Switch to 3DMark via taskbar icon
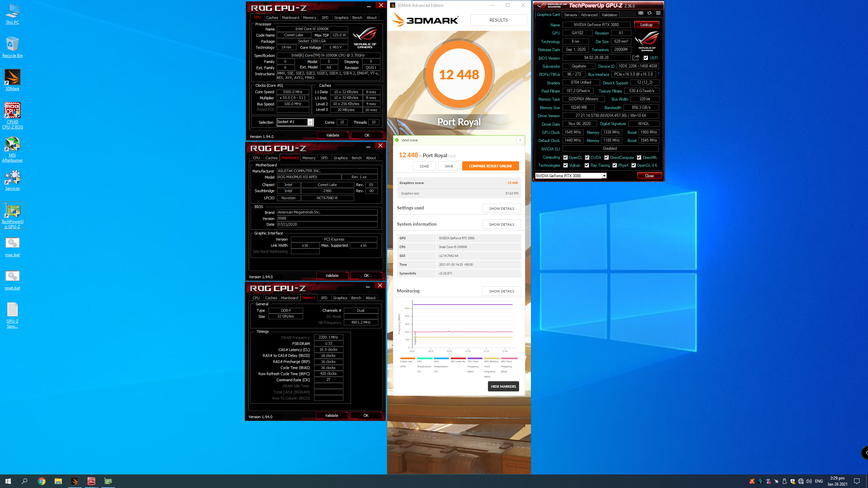 coord(75,481)
